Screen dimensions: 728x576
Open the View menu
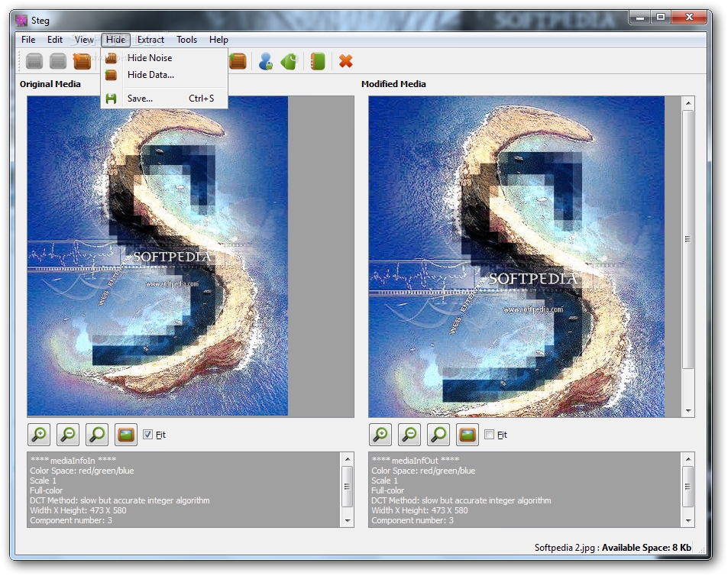84,40
